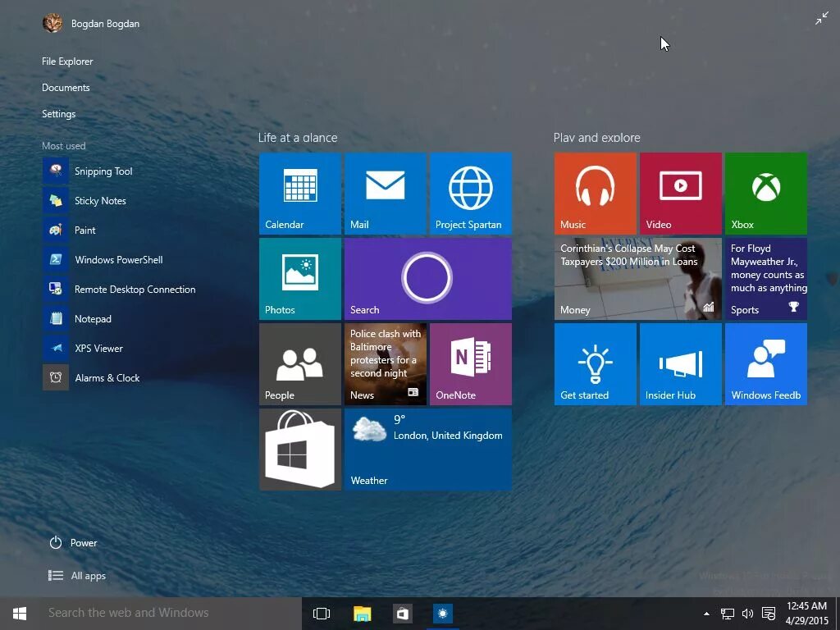This screenshot has width=840, height=630.
Task: Open the Weather tile for London
Action: click(428, 450)
